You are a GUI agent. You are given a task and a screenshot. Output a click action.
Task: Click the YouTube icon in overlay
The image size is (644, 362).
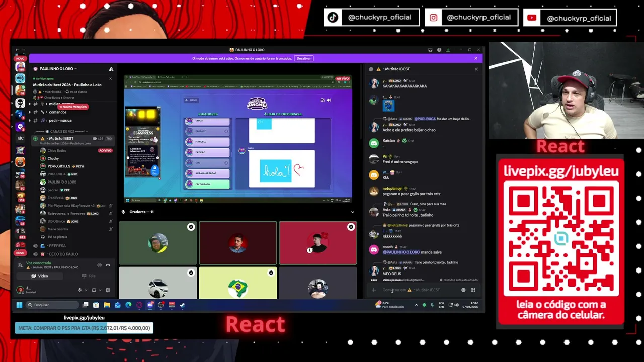(532, 18)
